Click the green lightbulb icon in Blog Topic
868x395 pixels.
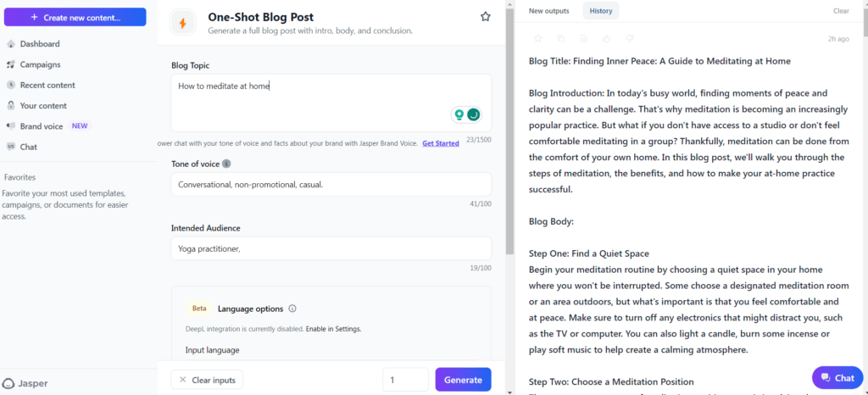[x=459, y=114]
